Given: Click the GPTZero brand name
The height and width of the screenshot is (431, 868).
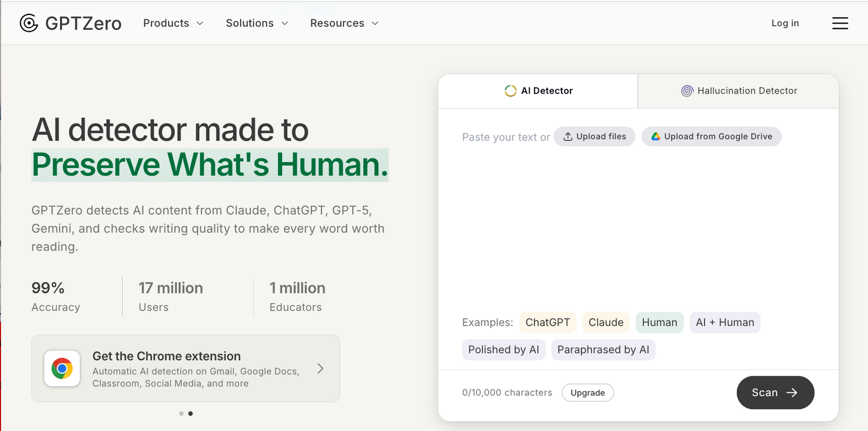Looking at the screenshot, I should [83, 23].
